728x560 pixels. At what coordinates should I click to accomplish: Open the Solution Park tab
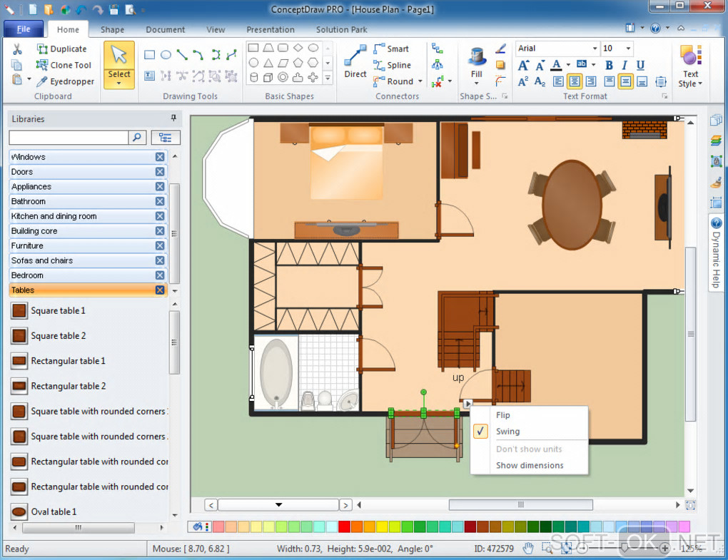[x=341, y=29]
